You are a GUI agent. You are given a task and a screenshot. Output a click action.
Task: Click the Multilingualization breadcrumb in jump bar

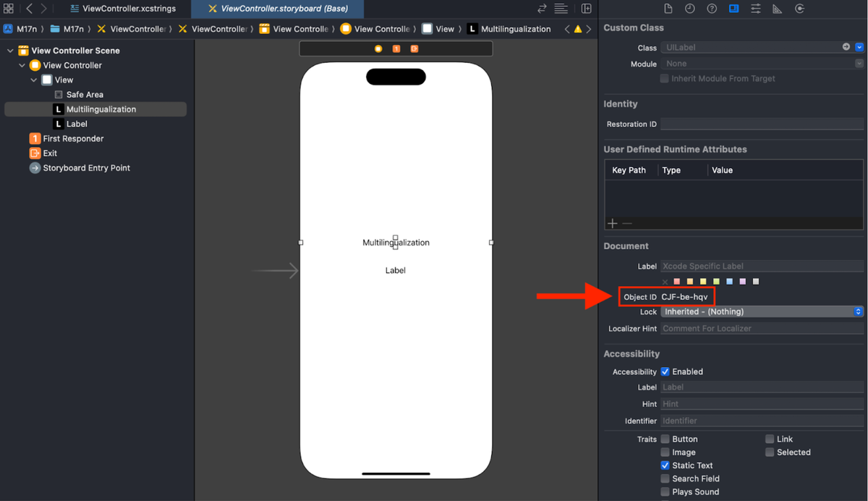pyautogui.click(x=509, y=29)
